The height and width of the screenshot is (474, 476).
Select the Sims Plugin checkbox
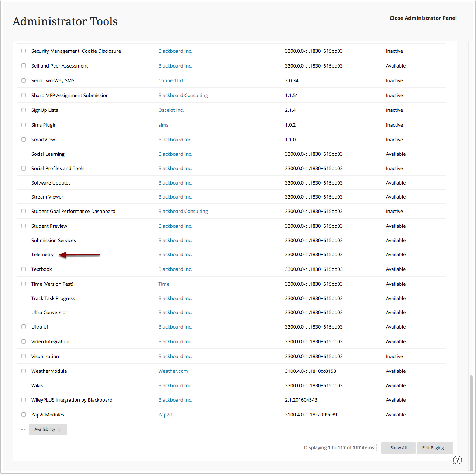[24, 125]
